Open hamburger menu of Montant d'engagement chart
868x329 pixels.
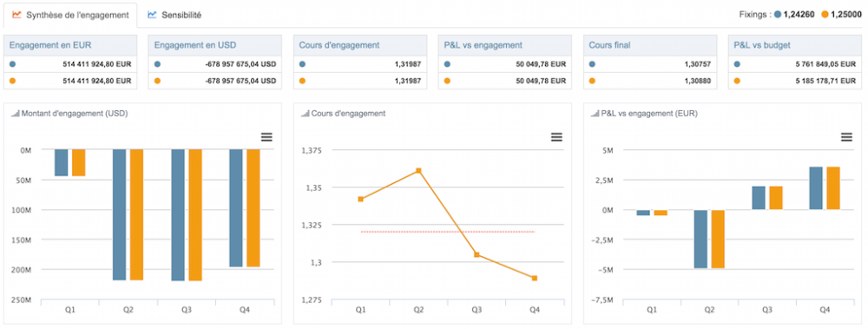tap(266, 137)
